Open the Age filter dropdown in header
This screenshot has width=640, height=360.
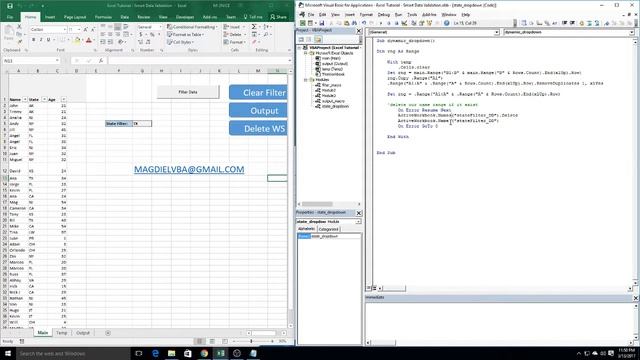point(63,100)
